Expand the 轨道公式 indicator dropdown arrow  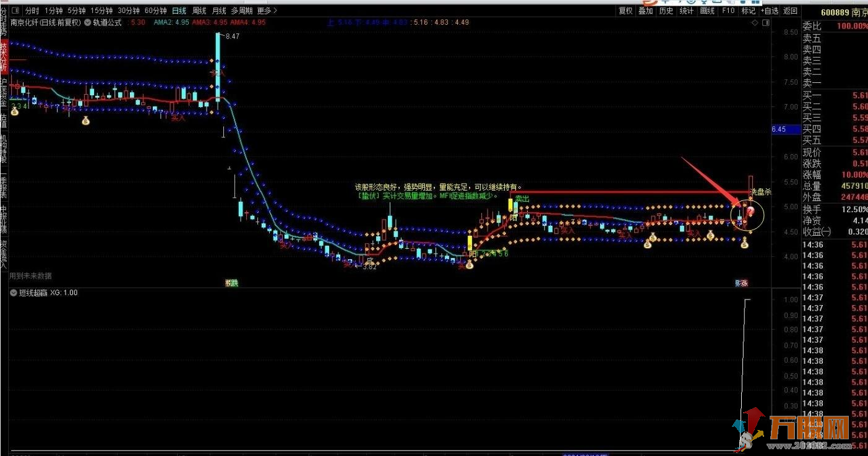point(88,22)
